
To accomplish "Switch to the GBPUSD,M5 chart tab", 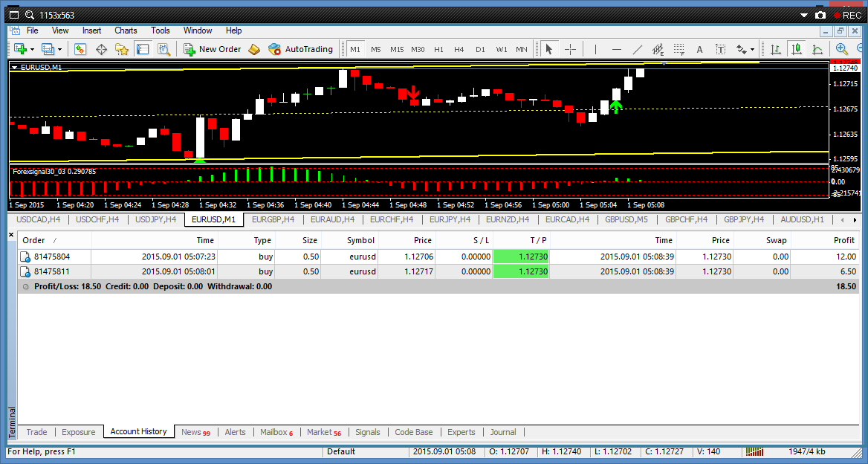I will click(x=626, y=219).
